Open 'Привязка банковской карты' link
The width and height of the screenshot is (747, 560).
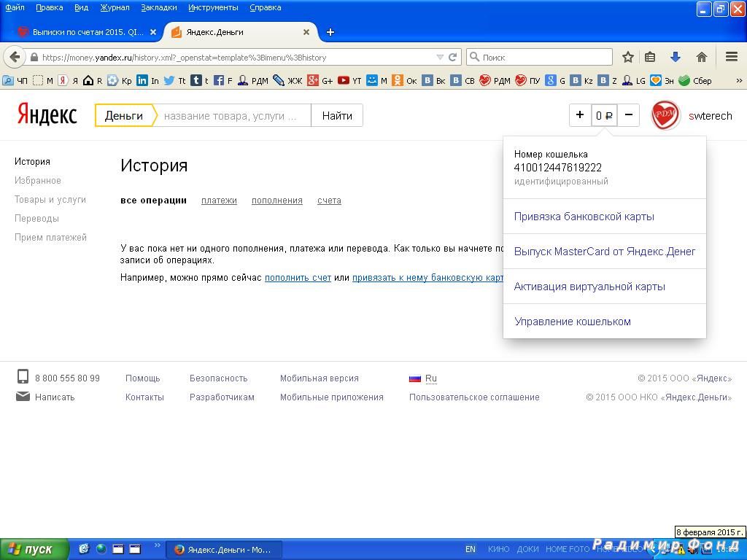pyautogui.click(x=584, y=217)
